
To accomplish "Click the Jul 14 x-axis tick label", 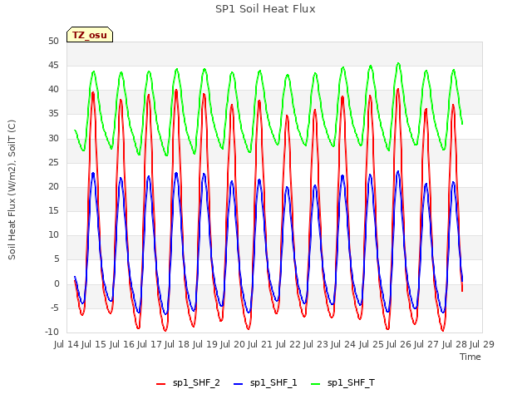I will (66, 344).
